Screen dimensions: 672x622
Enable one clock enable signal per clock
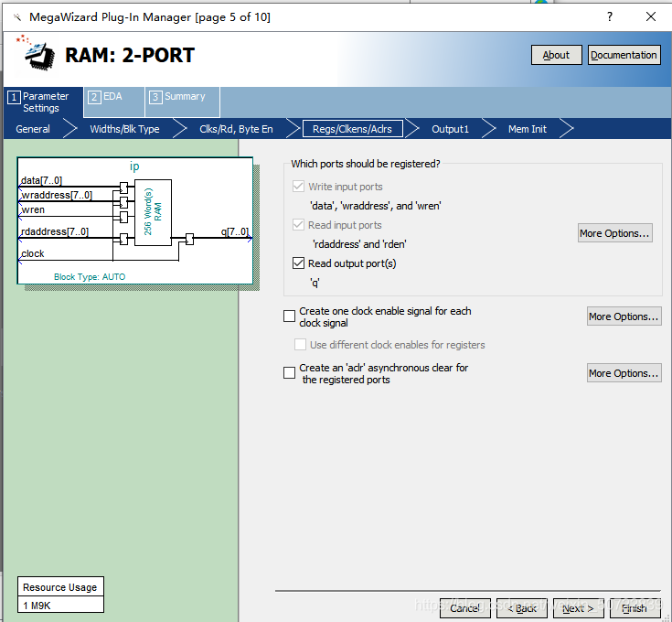coord(289,316)
